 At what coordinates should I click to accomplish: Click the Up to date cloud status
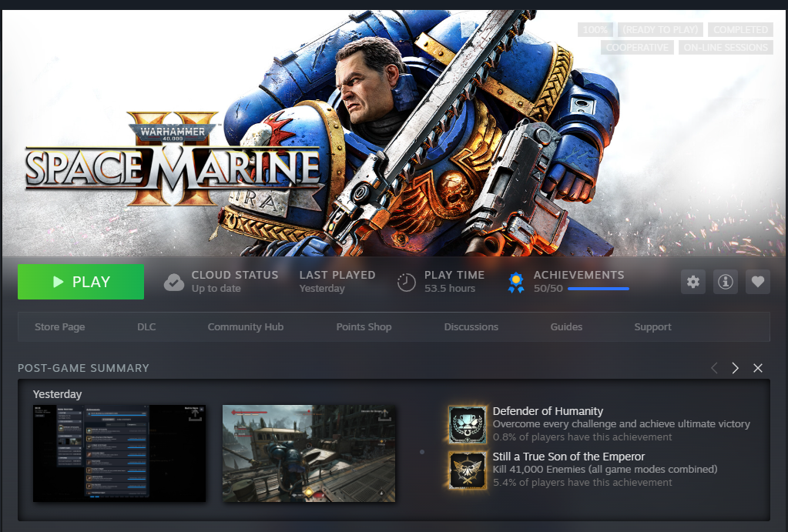click(x=216, y=289)
